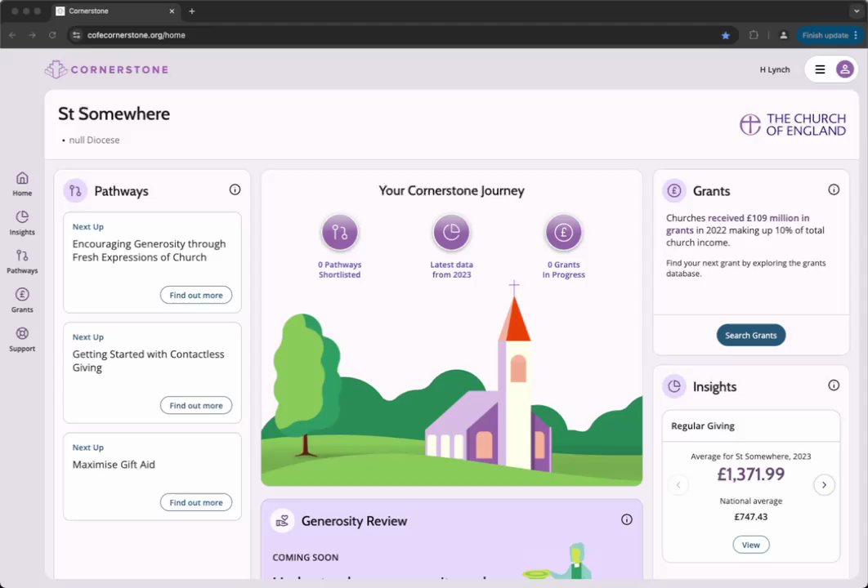
Task: Click the Search Grants button
Action: [x=750, y=335]
